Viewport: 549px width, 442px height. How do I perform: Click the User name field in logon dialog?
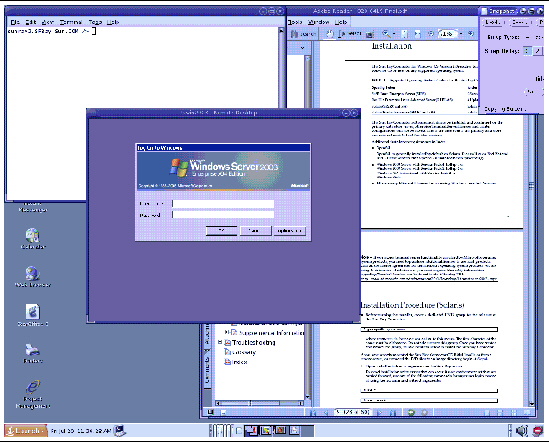[x=223, y=203]
